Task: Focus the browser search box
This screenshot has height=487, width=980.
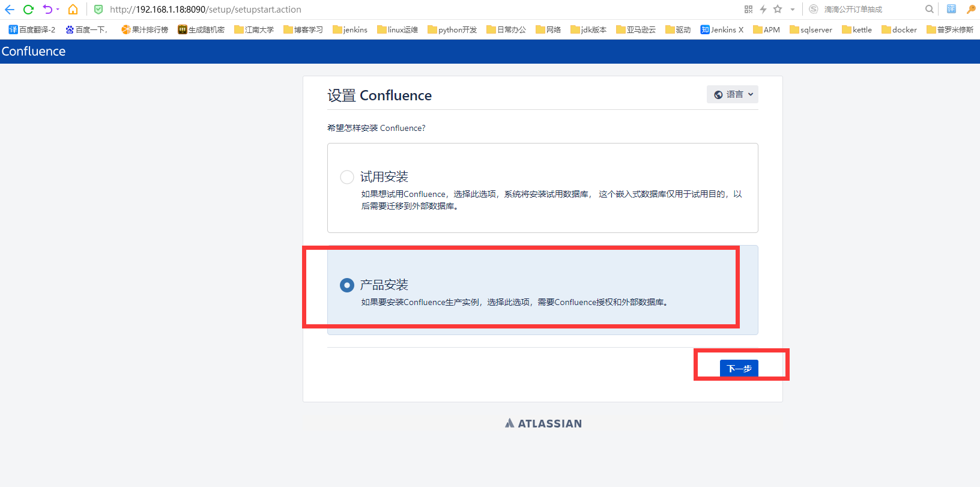Action: pos(872,10)
